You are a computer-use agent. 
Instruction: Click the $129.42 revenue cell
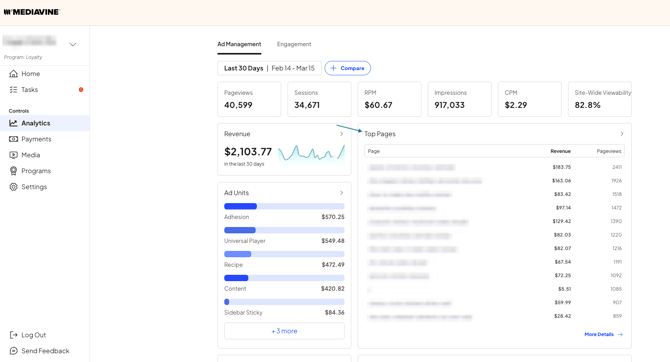[x=561, y=221]
